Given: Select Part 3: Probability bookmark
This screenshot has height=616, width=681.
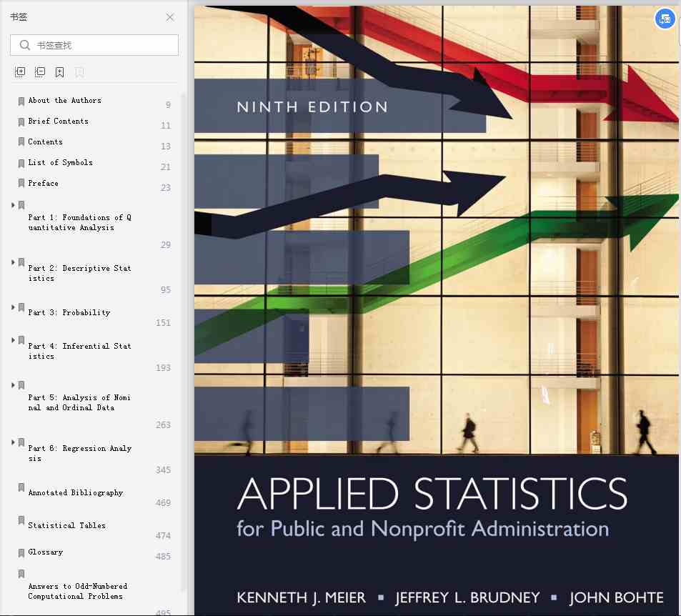Looking at the screenshot, I should pos(69,313).
